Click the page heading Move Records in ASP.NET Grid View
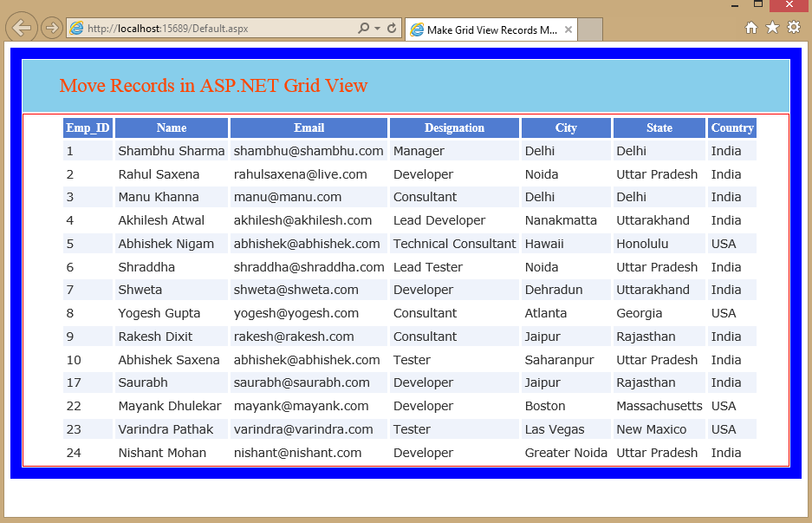This screenshot has width=812, height=523. (213, 86)
